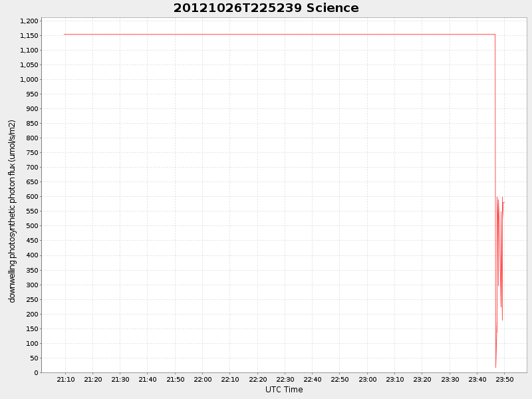The image size is (532, 399).
Task: Click the 23:00 time tick label
Action: [368, 378]
